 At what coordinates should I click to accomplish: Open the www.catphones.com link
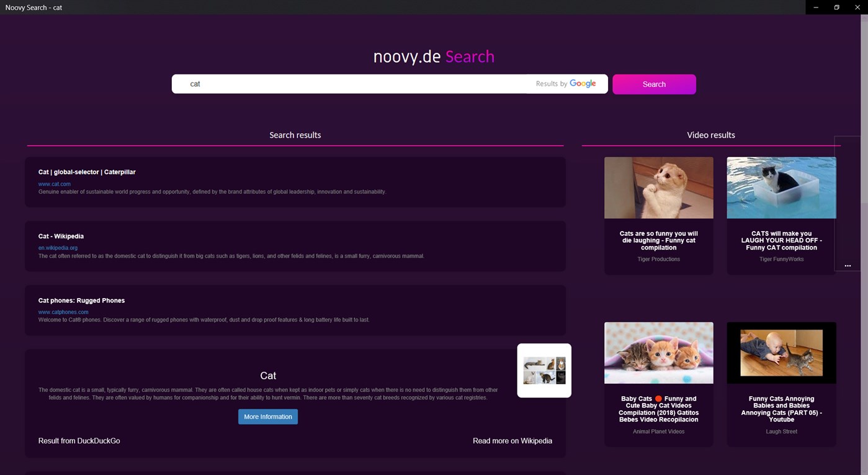63,312
